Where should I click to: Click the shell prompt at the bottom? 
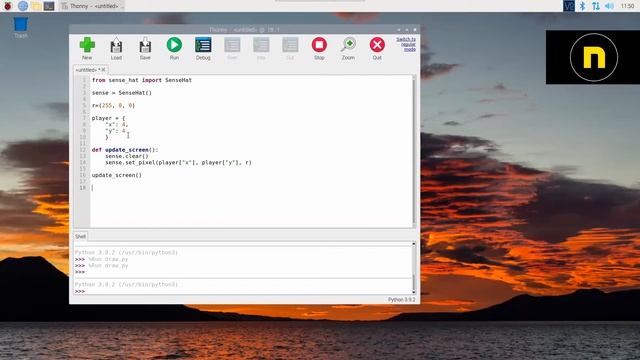80,291
